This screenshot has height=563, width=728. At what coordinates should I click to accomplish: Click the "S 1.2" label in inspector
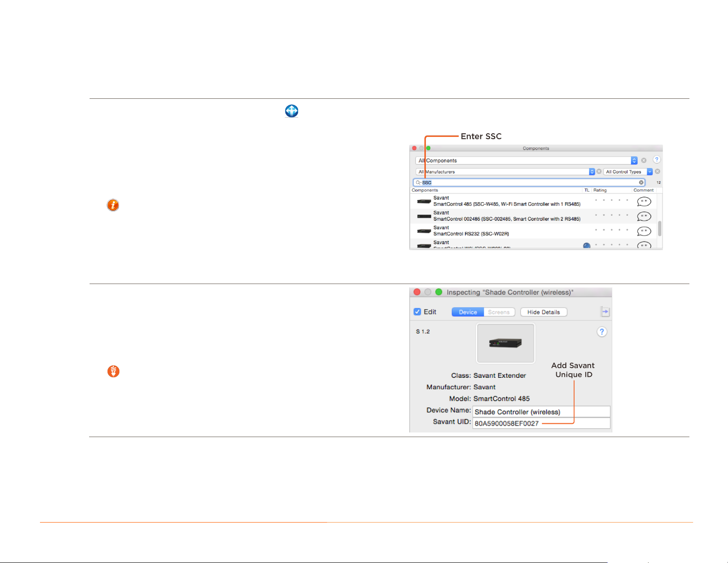pyautogui.click(x=423, y=331)
